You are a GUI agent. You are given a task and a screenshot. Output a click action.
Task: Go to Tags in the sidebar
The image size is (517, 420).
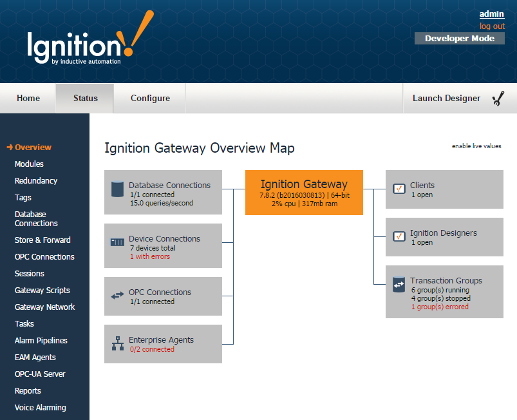(23, 198)
